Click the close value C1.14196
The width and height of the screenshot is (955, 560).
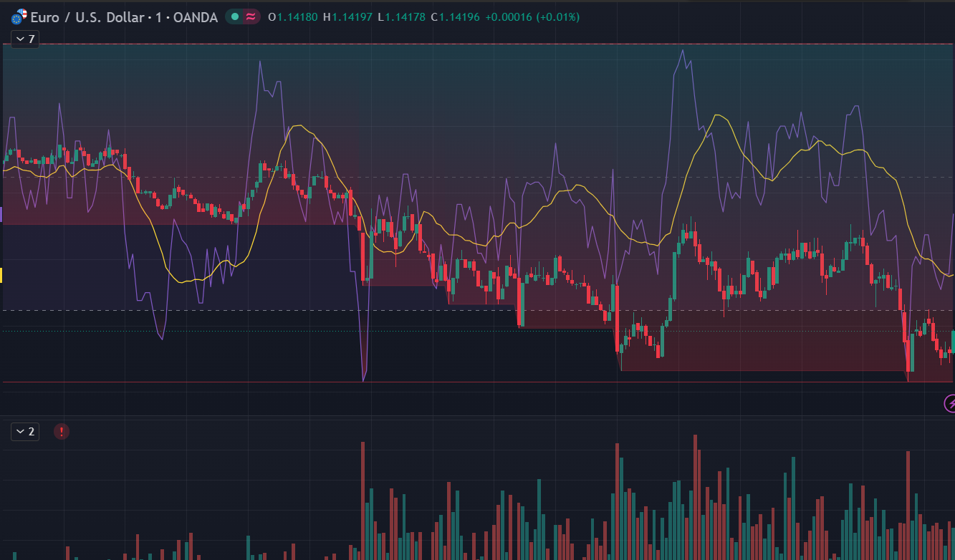click(455, 17)
